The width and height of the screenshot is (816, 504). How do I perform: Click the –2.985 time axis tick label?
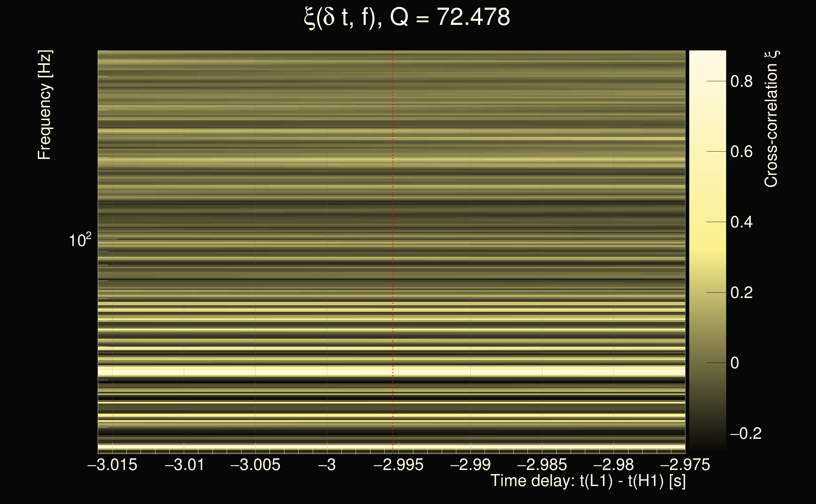click(x=542, y=465)
